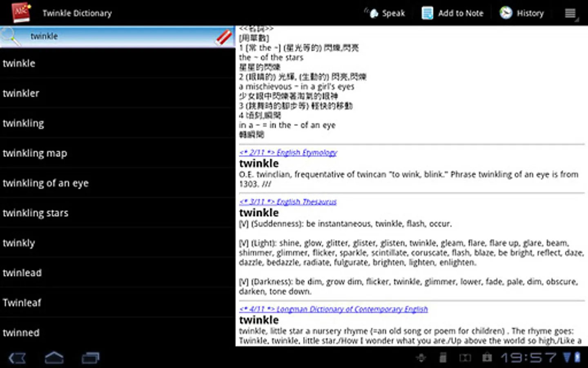Tap the Twinkle Dictionary title text
This screenshot has height=368, width=588.
coord(77,13)
